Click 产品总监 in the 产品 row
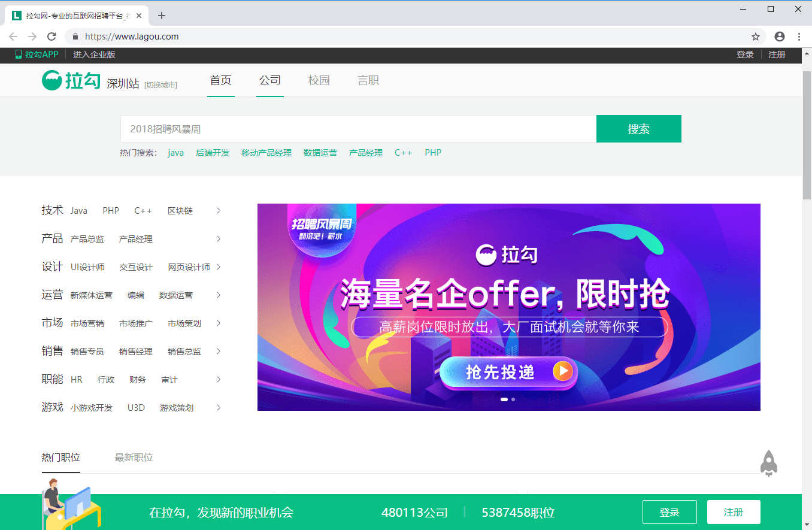Image resolution: width=812 pixels, height=530 pixels. (x=87, y=239)
